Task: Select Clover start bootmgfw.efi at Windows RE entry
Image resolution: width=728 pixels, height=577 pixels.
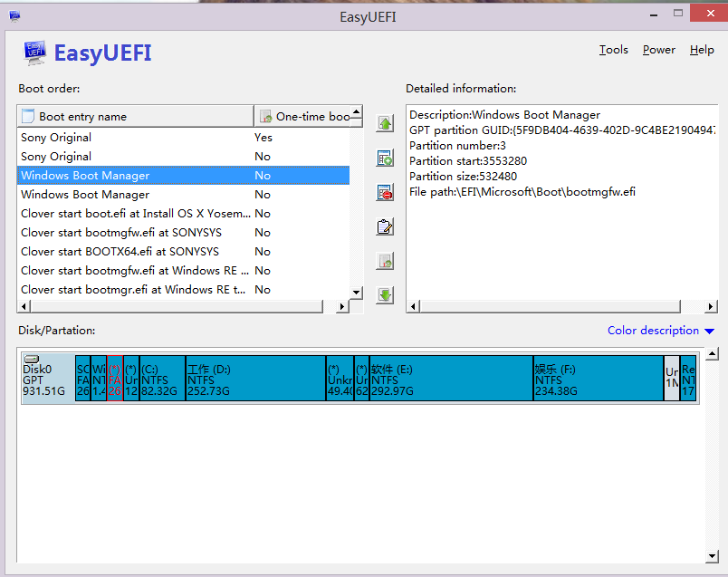Action: (x=184, y=271)
